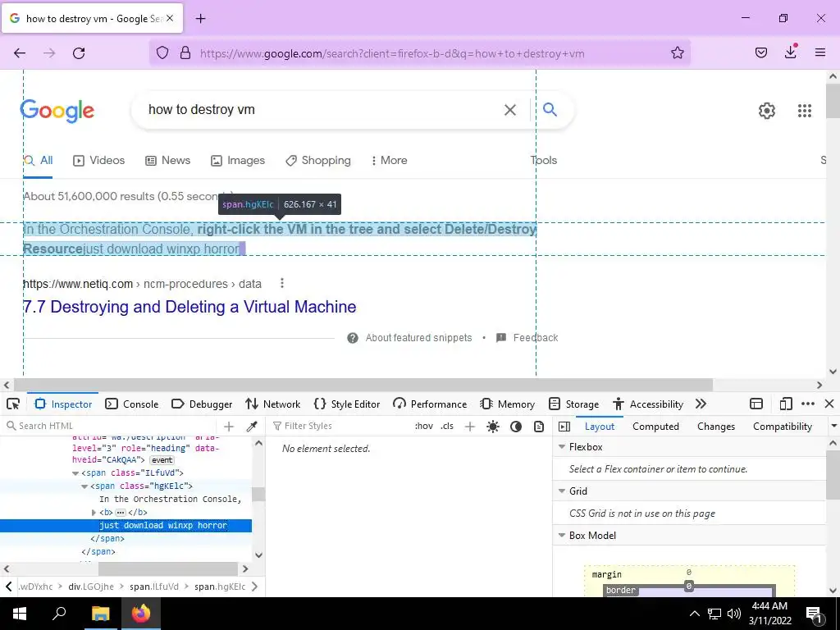The image size is (840, 630).
Task: Close the Developer Tools panel
Action: [x=829, y=404]
